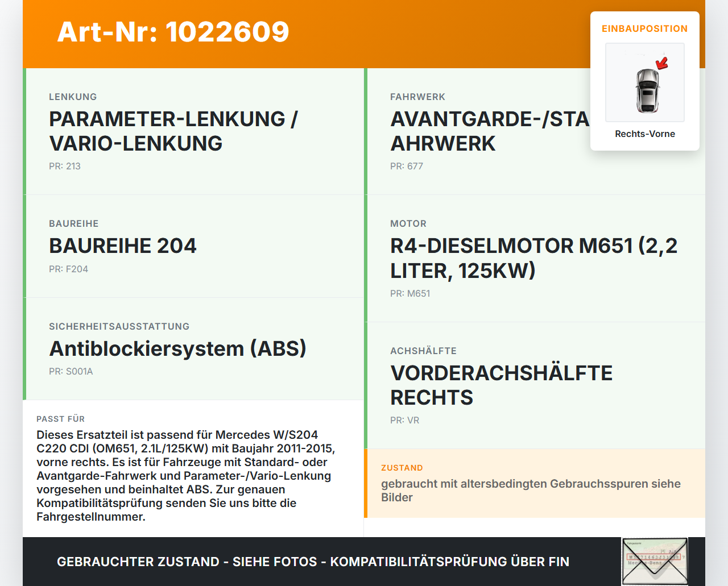Click the compatibility description paragraph
The image size is (728, 586).
click(186, 476)
